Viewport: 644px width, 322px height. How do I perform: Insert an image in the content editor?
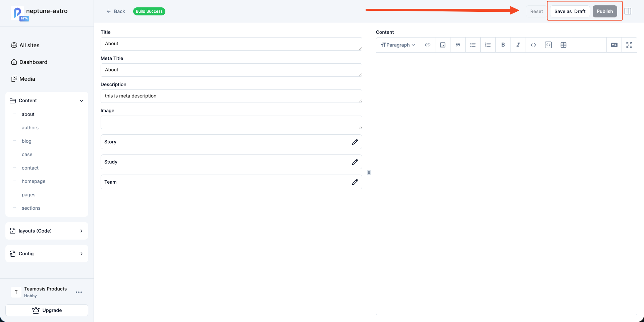442,45
